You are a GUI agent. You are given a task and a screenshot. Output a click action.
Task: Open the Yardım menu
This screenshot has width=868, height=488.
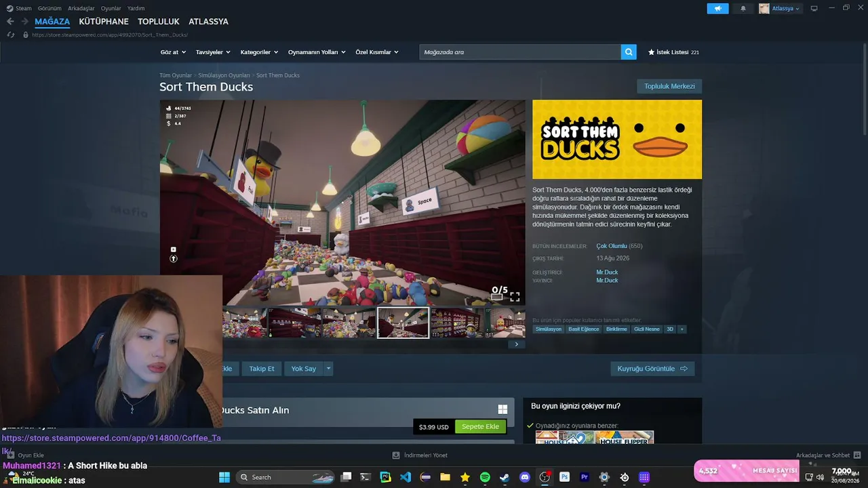(x=136, y=9)
